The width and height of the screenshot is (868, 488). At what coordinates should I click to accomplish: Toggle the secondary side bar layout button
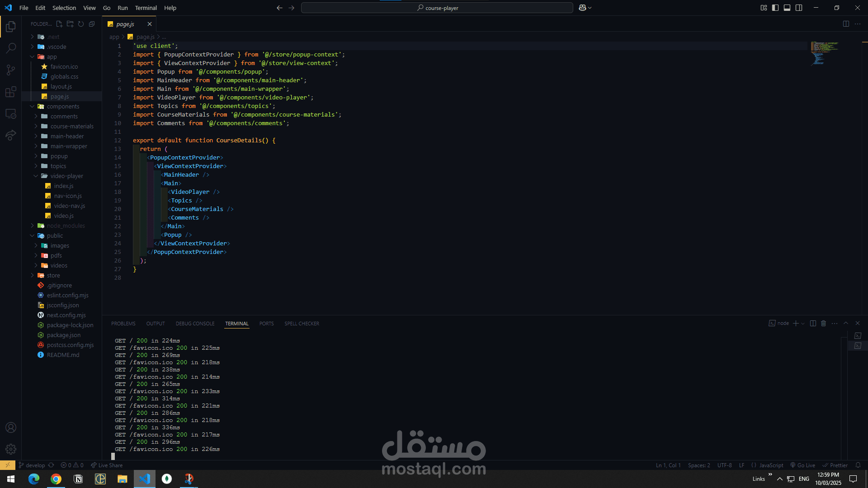pos(799,8)
